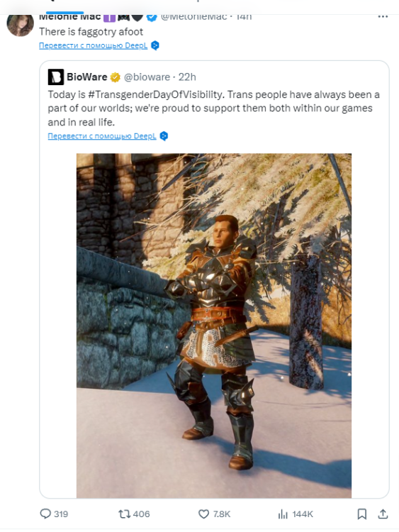This screenshot has width=399, height=532.
Task: Click BioWare's gold verified badge
Action: pyautogui.click(x=116, y=77)
